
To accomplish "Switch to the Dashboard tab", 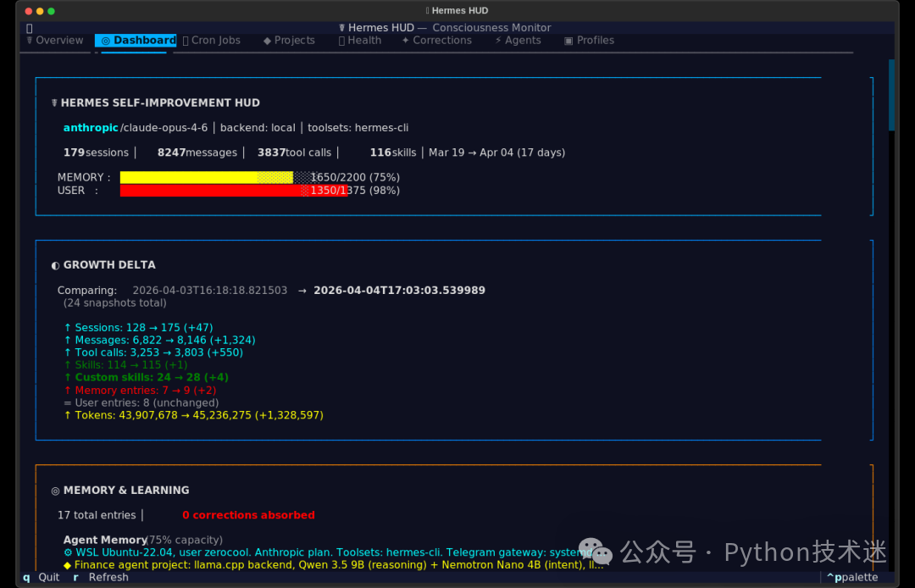I will [x=144, y=39].
